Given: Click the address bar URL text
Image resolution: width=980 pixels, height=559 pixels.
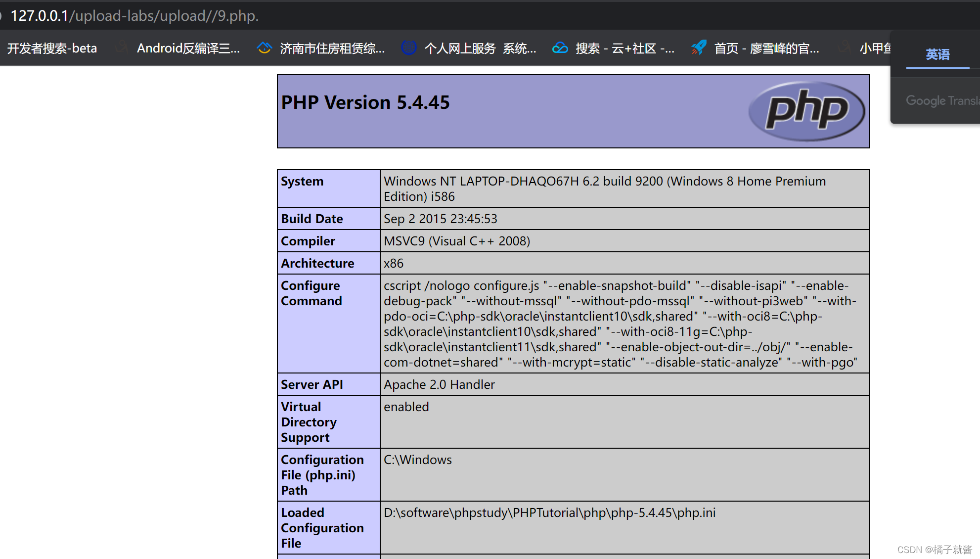Looking at the screenshot, I should [x=134, y=16].
